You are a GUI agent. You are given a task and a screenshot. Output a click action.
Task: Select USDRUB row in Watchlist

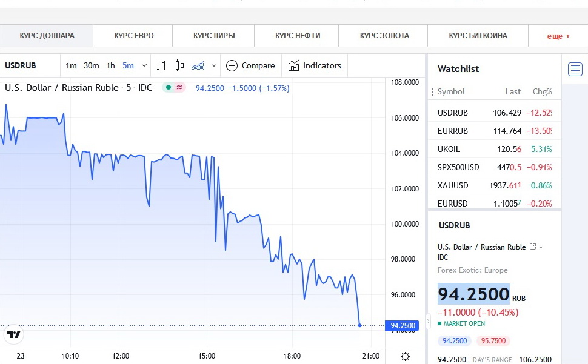click(x=495, y=113)
